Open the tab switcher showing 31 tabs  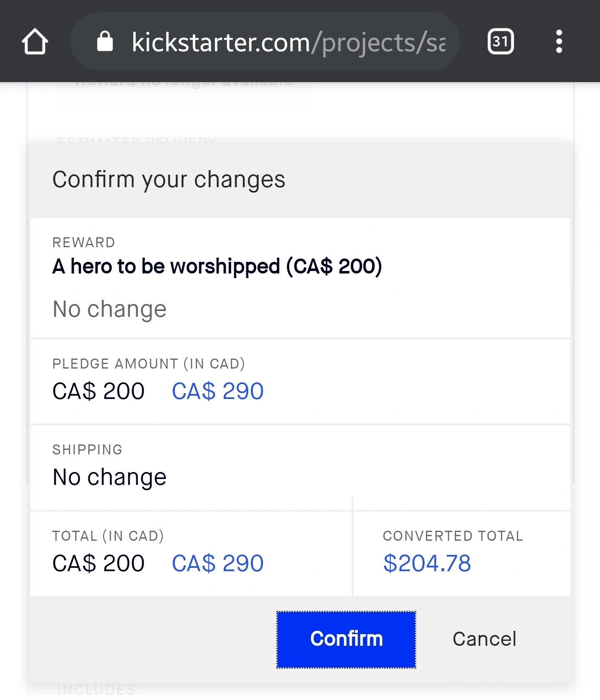pos(500,42)
